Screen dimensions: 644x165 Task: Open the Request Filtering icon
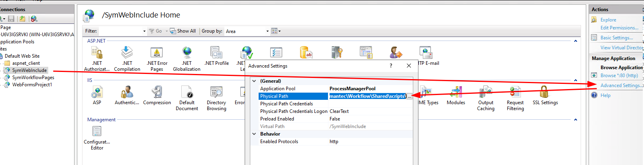pos(515,92)
